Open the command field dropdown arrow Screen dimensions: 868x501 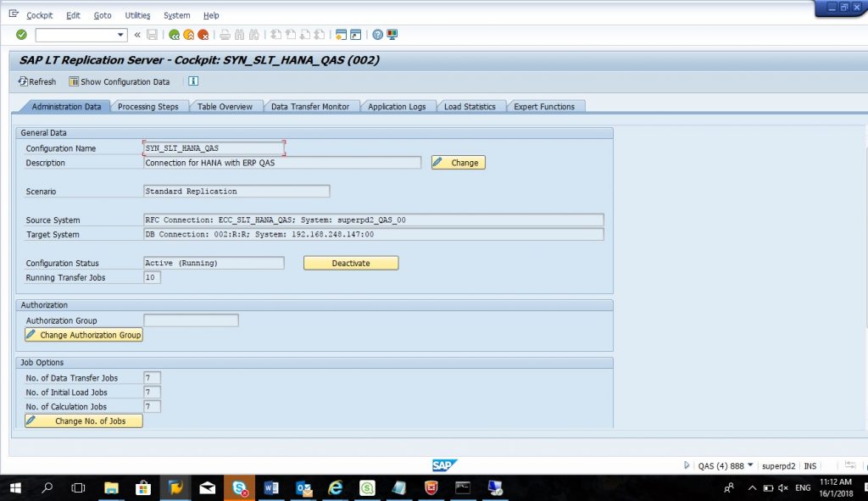pos(120,35)
